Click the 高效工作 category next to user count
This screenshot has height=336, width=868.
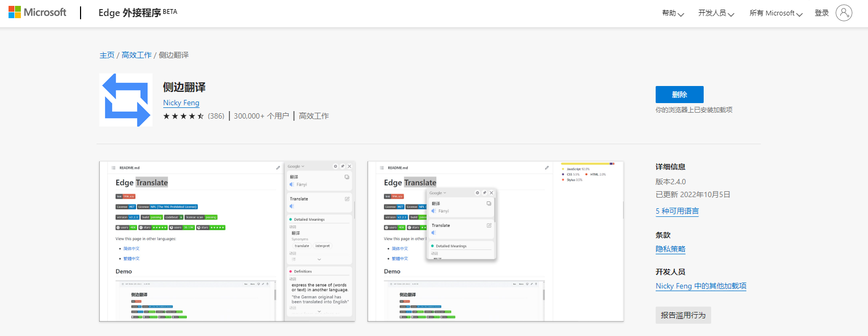314,116
